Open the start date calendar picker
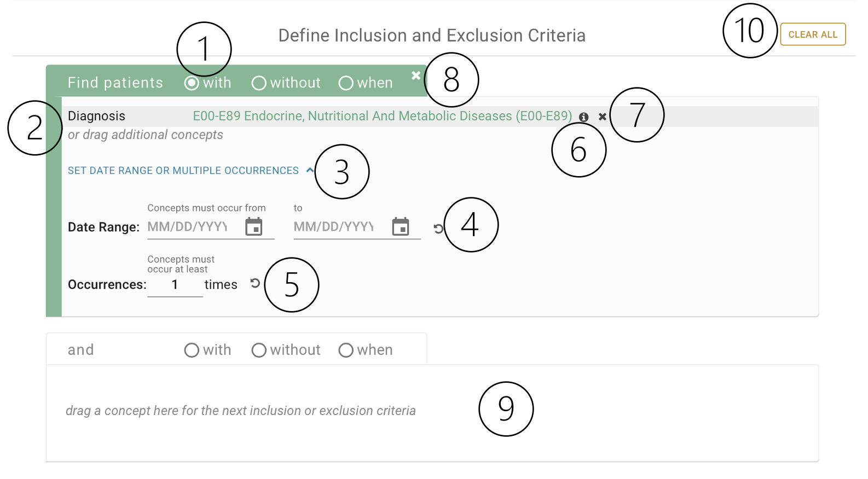Viewport: 868px width, 479px height. click(254, 226)
